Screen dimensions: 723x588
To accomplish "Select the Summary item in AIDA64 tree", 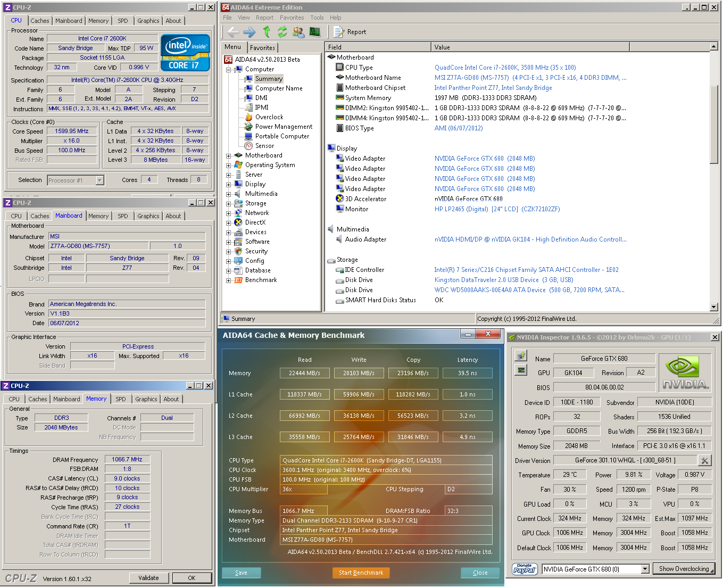I will [x=269, y=79].
